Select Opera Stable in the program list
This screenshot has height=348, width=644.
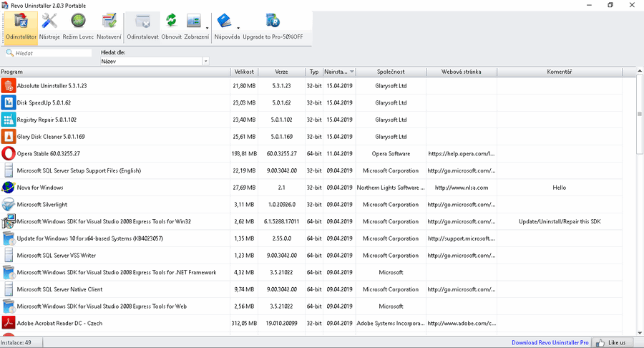[x=49, y=153]
